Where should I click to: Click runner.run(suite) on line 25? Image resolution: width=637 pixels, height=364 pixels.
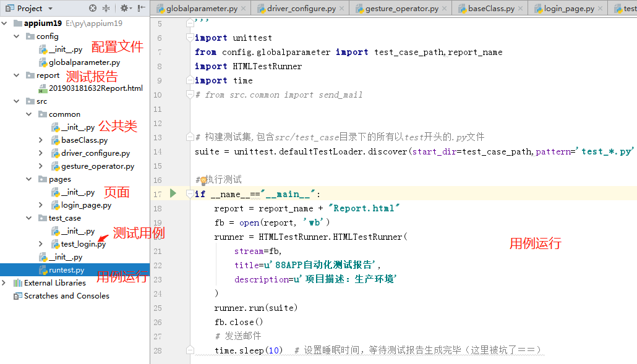point(256,308)
